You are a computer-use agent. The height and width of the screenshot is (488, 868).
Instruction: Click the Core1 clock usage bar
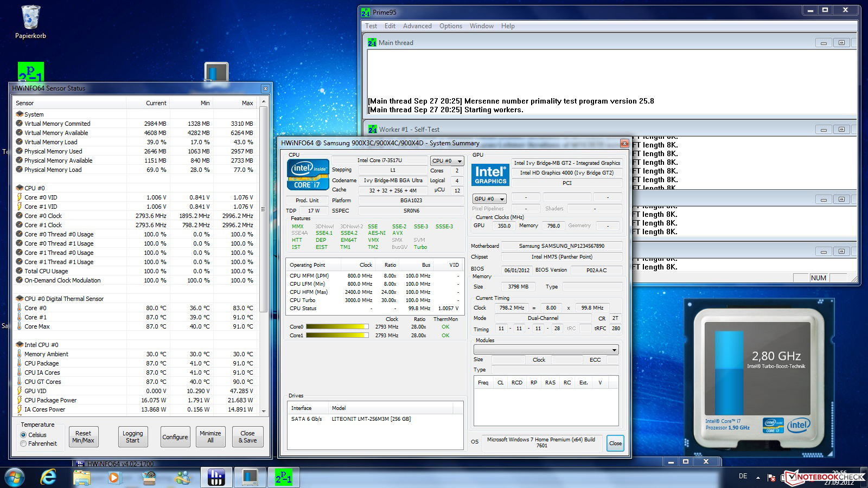coord(337,336)
